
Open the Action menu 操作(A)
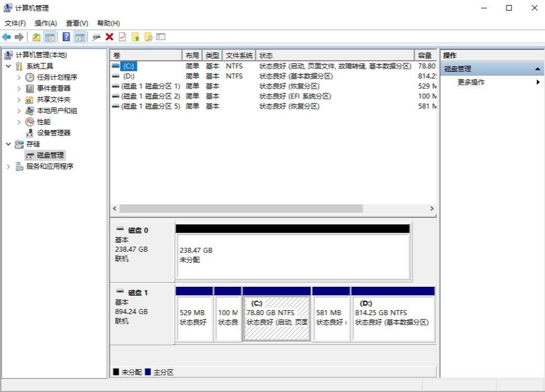tap(46, 23)
